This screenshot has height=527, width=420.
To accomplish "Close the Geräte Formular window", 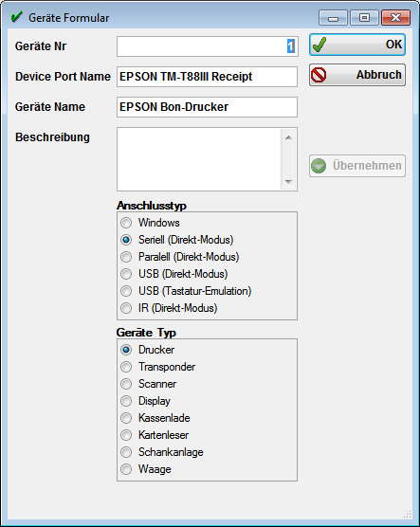I will coord(395,18).
